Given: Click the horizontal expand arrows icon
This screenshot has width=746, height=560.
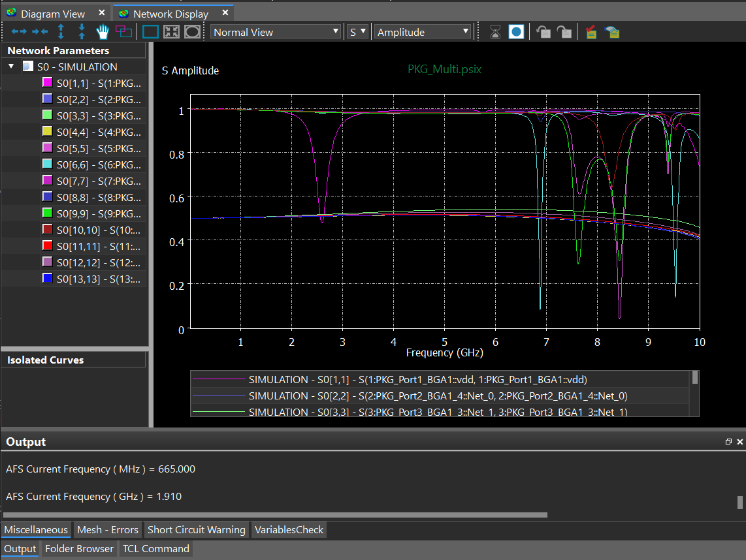Looking at the screenshot, I should pyautogui.click(x=19, y=31).
